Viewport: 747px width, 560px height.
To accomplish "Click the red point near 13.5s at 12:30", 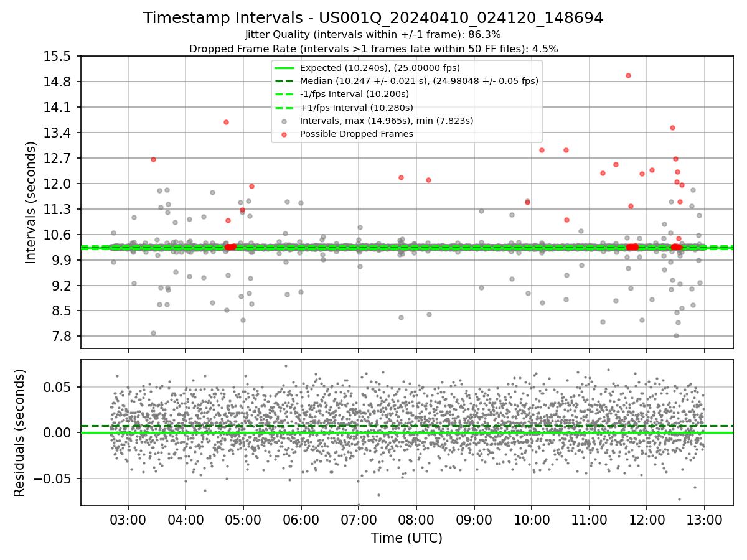I will coord(672,128).
